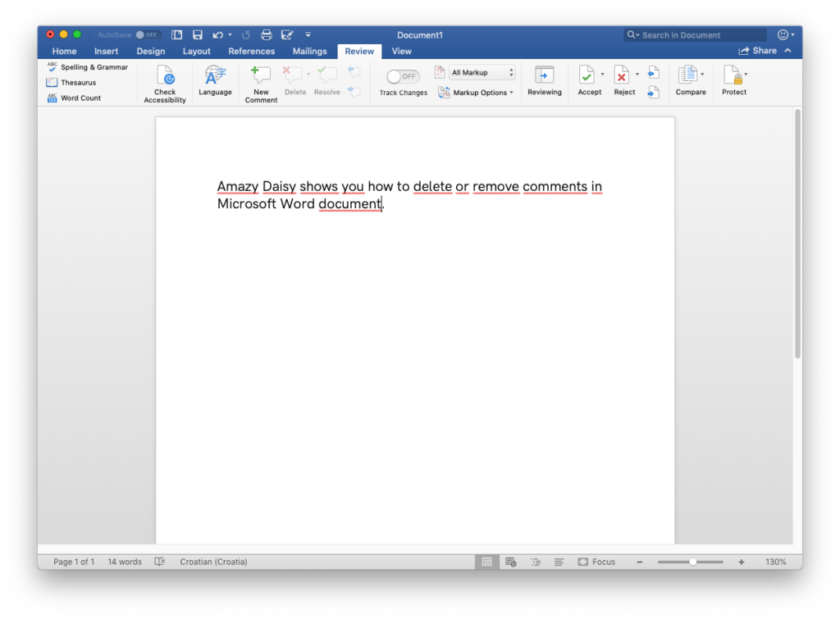The width and height of the screenshot is (840, 619).
Task: Open the Language tool
Action: click(215, 76)
